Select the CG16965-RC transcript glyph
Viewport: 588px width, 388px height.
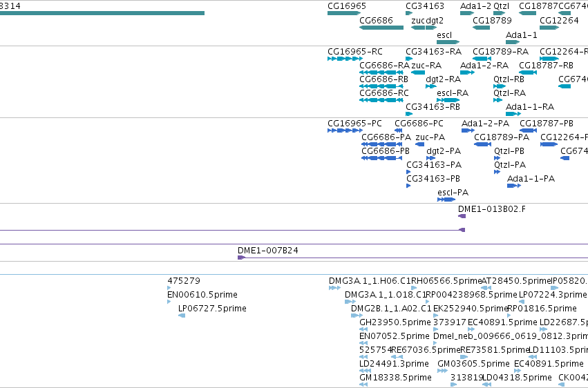coord(345,59)
